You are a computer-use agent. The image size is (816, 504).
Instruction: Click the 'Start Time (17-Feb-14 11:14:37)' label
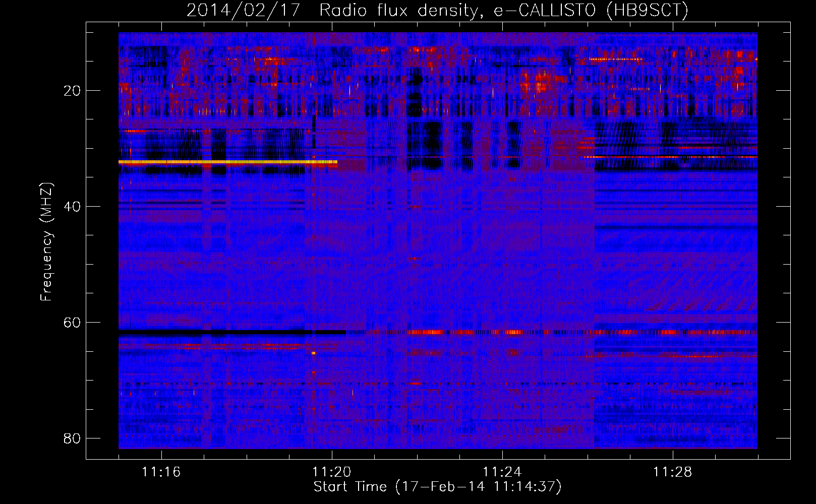437,487
